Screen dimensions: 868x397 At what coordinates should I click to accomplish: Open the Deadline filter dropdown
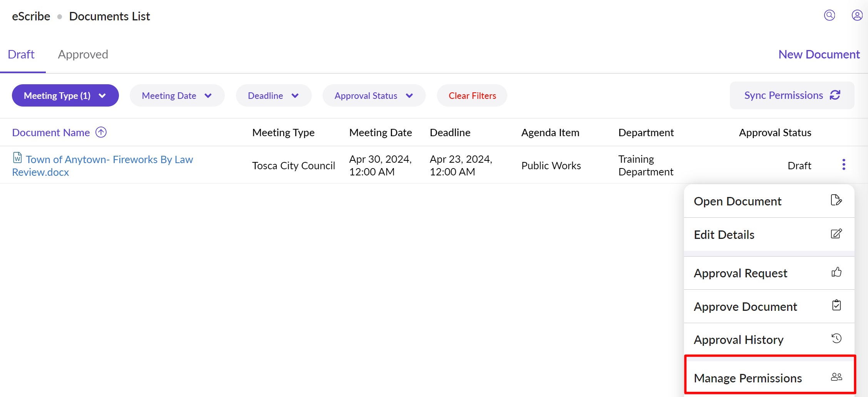273,95
